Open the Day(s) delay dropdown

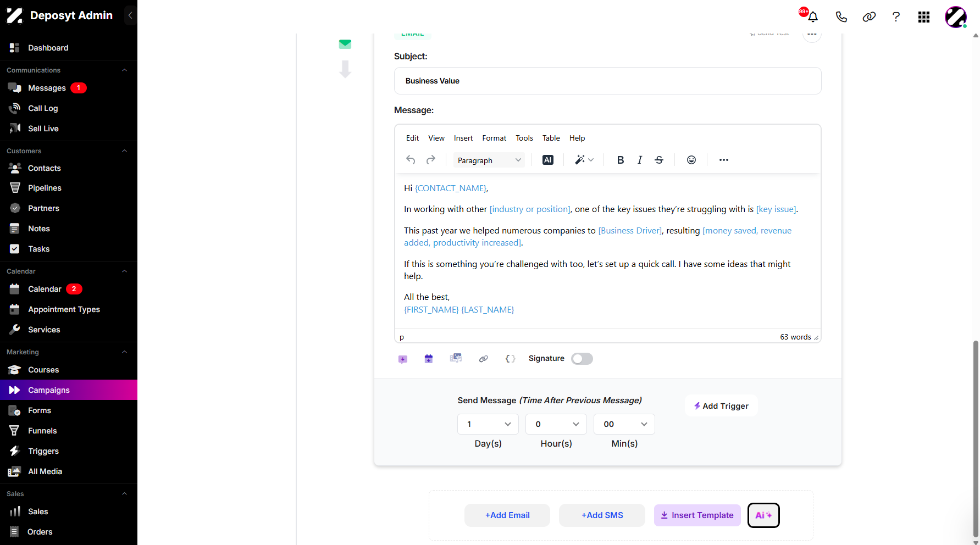tap(488, 424)
